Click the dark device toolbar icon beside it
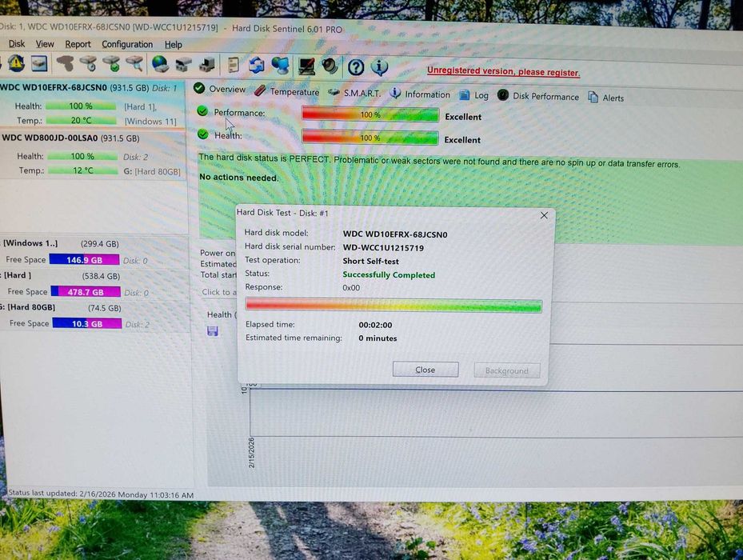The image size is (743, 560). [207, 65]
